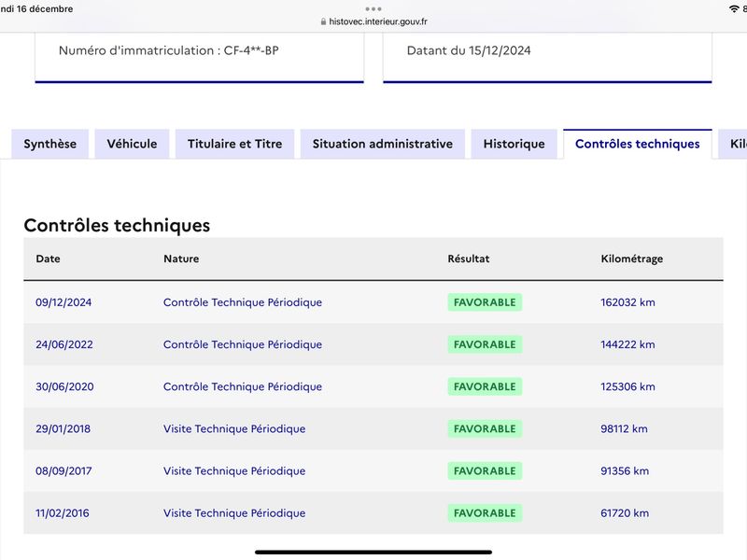
Task: Tap the home indicator bar at bottom
Action: (x=373, y=553)
